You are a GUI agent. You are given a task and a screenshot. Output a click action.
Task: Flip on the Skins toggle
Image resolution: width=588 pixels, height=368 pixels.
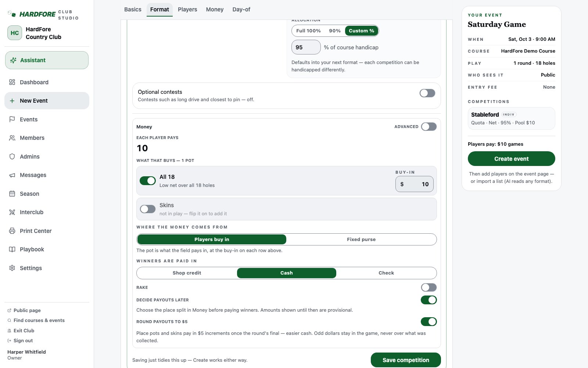[148, 209]
